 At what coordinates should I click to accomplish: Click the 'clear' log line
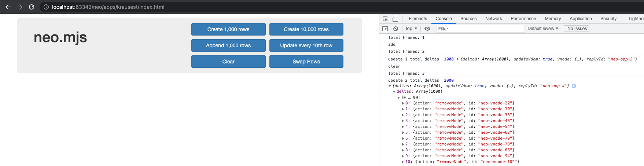[394, 66]
